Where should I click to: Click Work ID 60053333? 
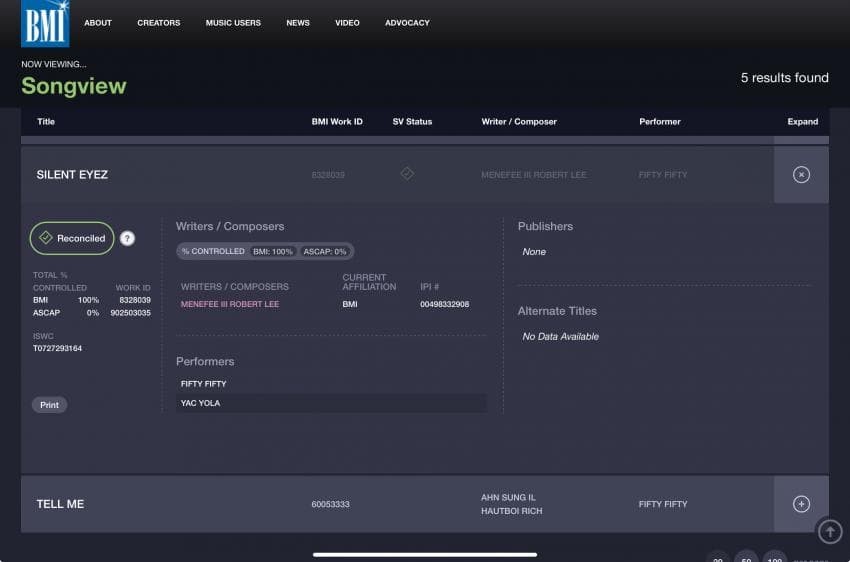coord(331,504)
